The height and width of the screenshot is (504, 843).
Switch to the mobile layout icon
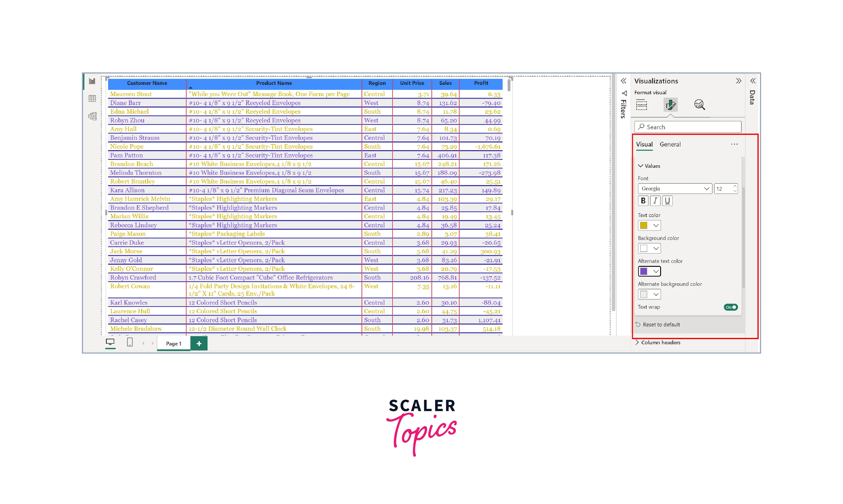tap(130, 342)
